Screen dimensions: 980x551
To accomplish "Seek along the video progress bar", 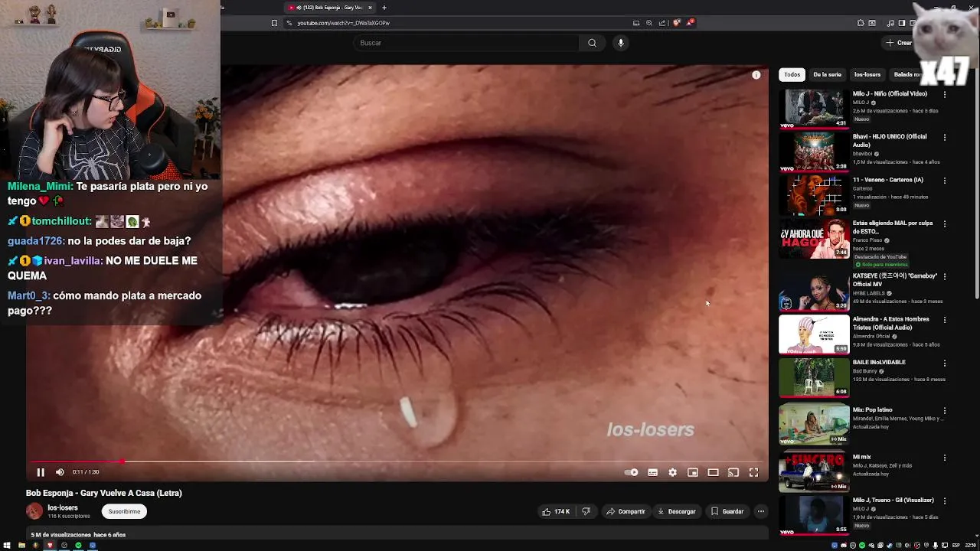I will (398, 461).
